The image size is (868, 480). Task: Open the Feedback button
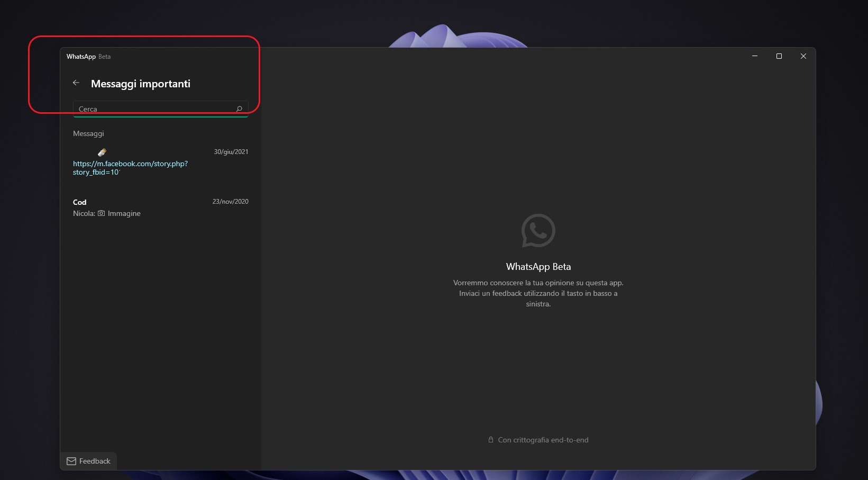click(x=89, y=461)
